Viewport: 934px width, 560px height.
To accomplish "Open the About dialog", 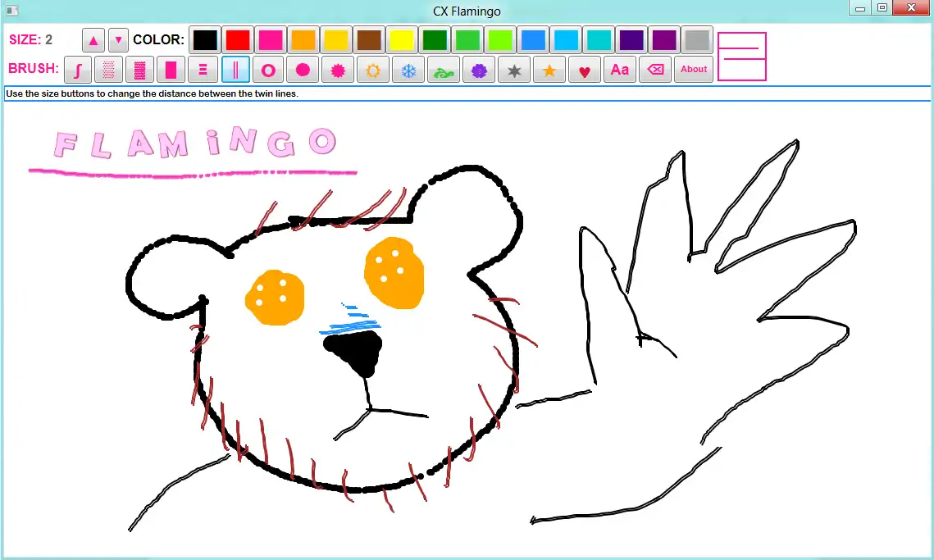I will 694,70.
